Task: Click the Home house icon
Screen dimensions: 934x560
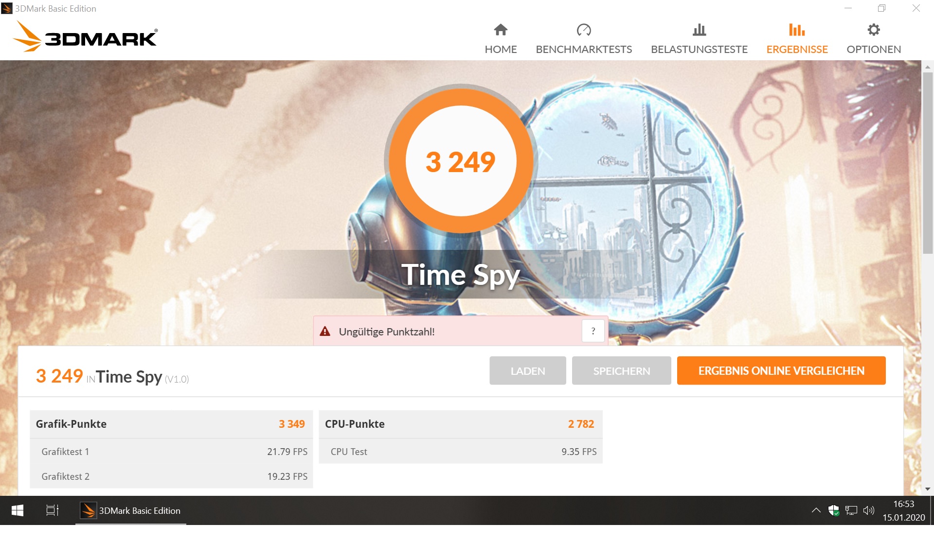Action: tap(501, 30)
